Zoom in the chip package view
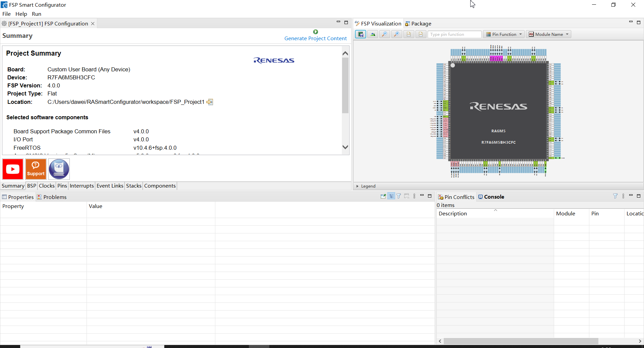 coord(397,34)
